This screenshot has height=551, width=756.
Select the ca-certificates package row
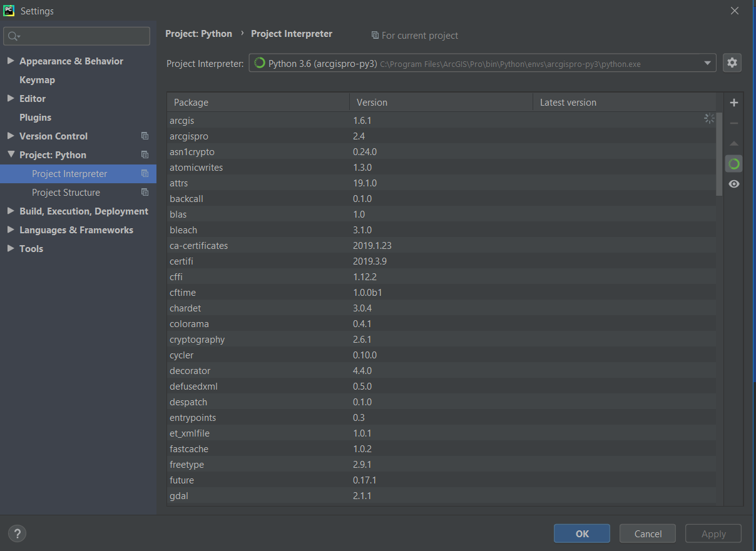(x=441, y=245)
